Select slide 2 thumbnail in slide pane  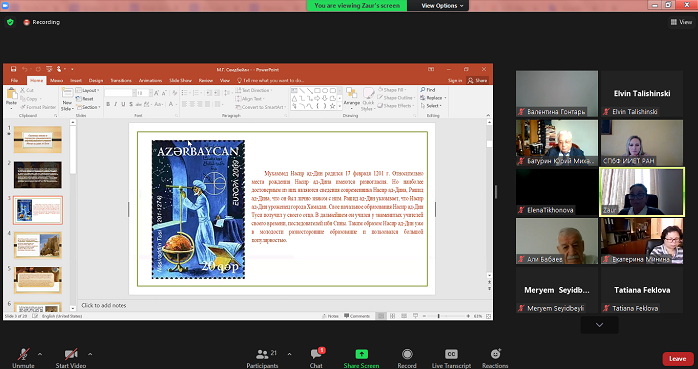point(38,174)
